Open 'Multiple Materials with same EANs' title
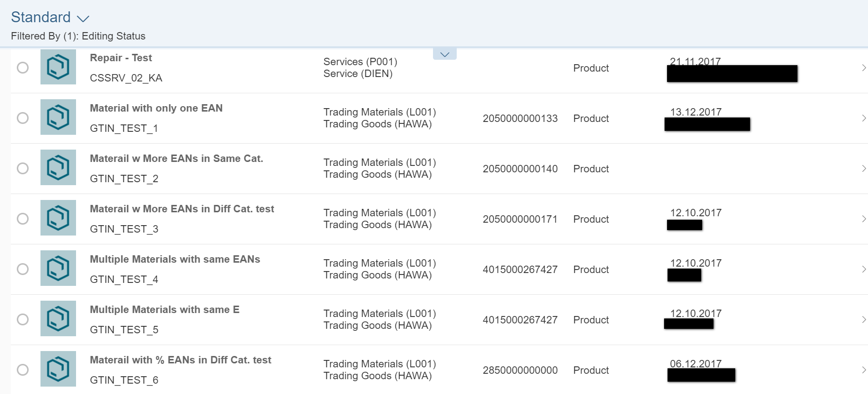Screen dimensions: 868x394 [x=175, y=259]
